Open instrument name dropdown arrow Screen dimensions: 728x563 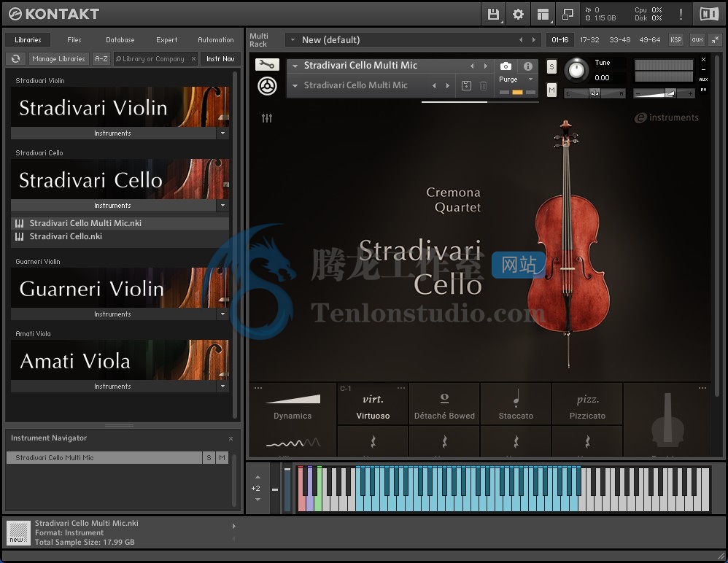(295, 66)
